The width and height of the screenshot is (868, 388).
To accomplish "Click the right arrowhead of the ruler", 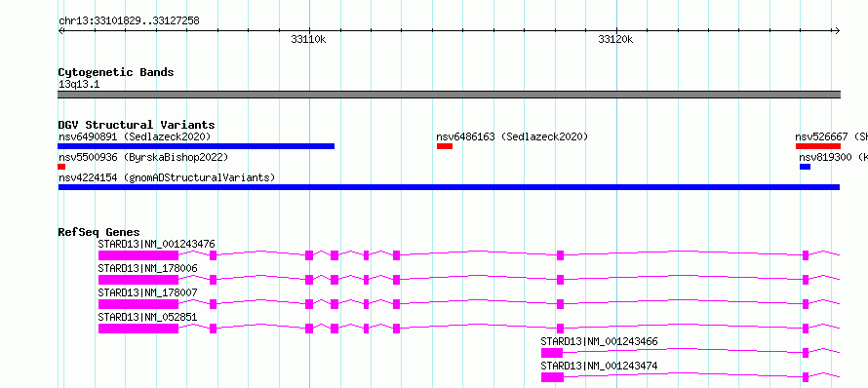I will 838,31.
